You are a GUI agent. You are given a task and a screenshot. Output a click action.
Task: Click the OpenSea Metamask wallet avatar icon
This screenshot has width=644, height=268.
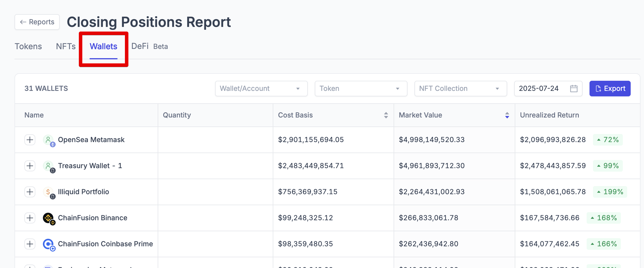pos(48,140)
